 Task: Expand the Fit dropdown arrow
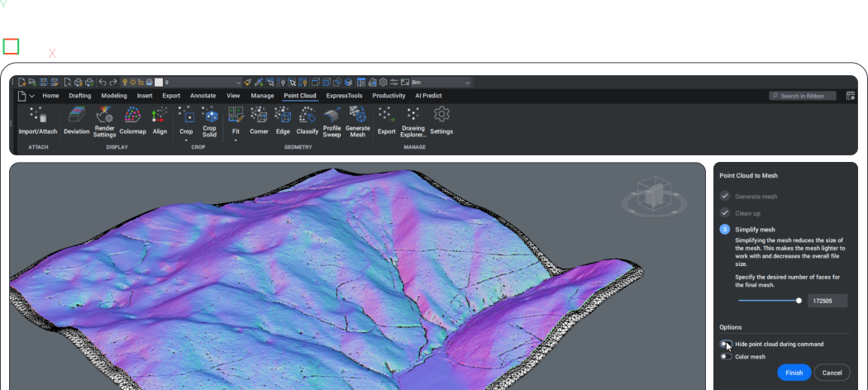coord(236,140)
